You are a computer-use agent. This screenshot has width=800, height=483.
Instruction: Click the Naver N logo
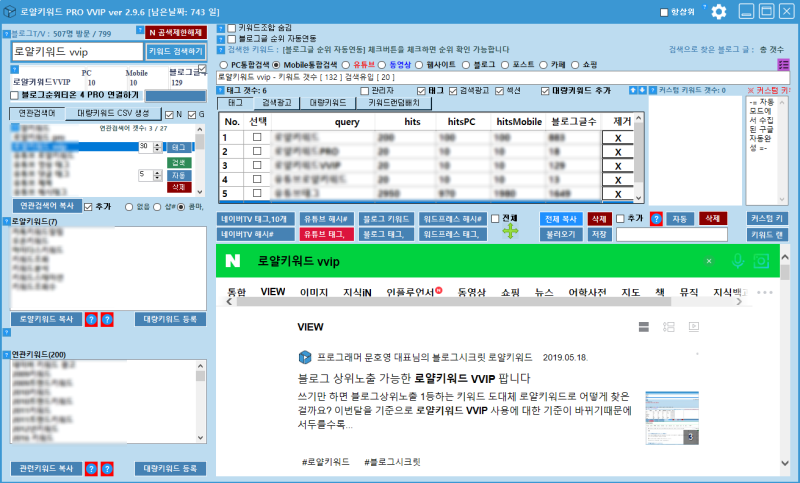[233, 261]
